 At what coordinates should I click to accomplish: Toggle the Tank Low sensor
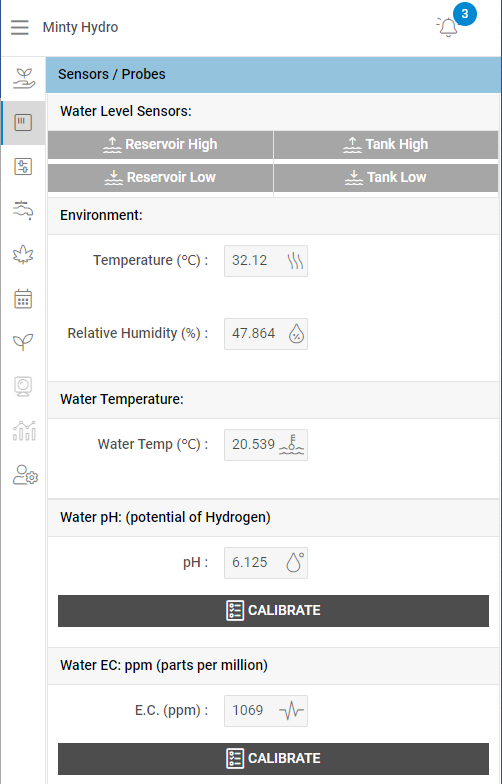pos(386,178)
